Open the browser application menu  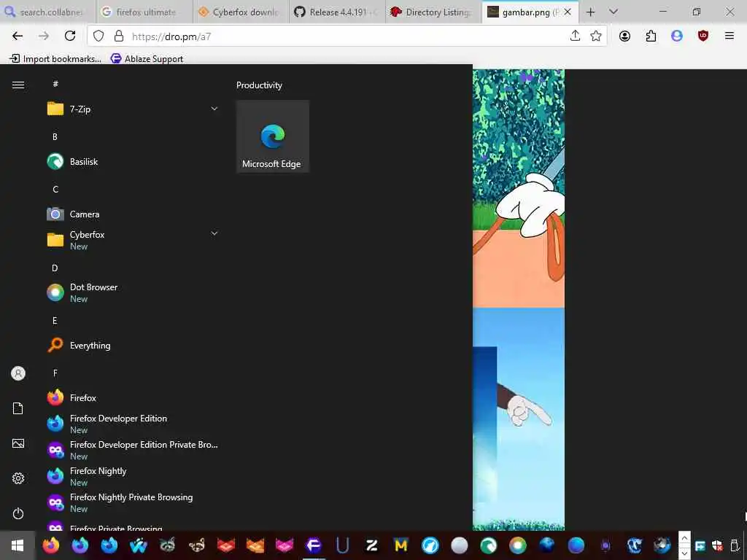pyautogui.click(x=729, y=36)
